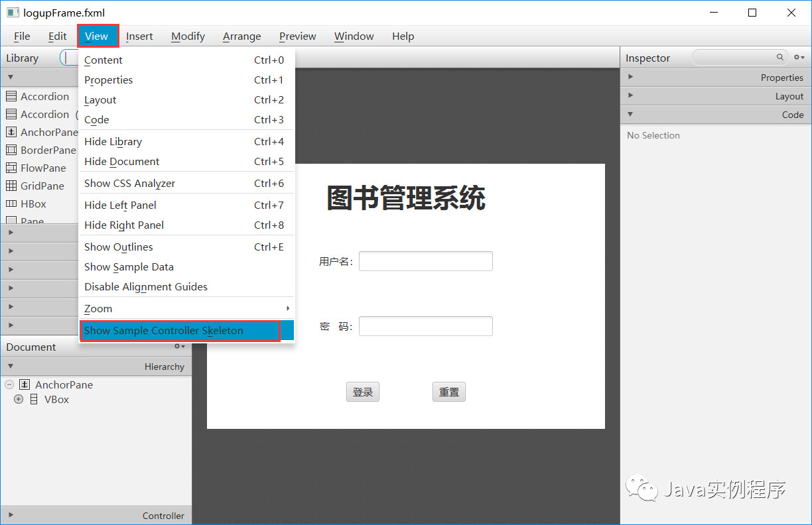Click Hide Right Panel menu entry
Viewport: 812px width, 525px height.
(124, 225)
